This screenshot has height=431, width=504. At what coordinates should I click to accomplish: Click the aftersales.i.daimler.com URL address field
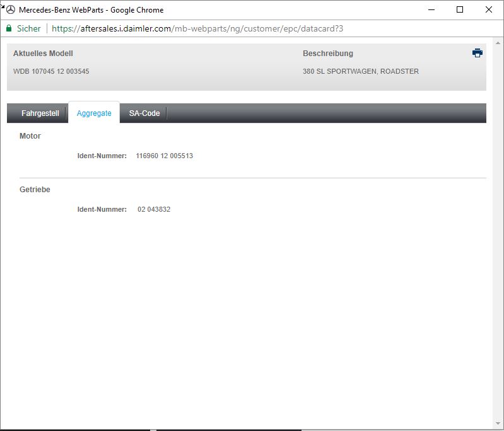(197, 29)
